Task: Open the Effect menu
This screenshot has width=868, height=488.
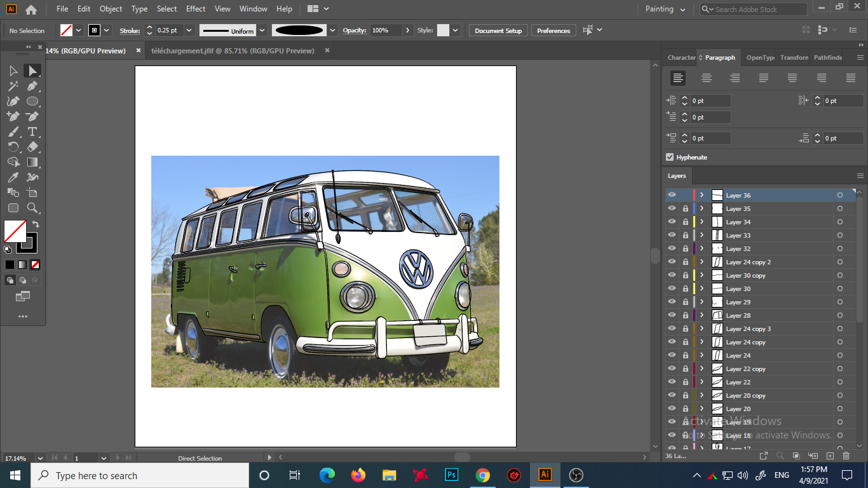Action: coord(196,9)
